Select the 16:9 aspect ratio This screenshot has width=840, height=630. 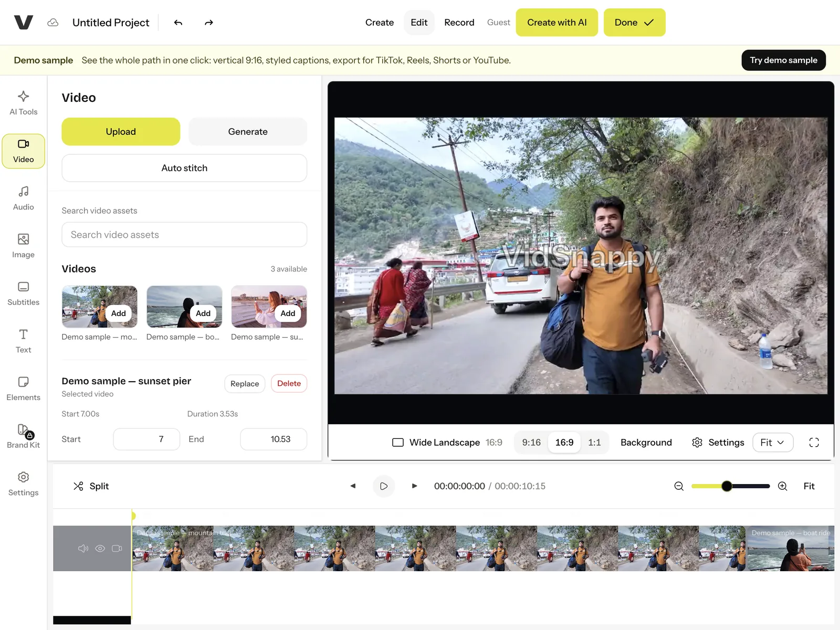click(564, 443)
